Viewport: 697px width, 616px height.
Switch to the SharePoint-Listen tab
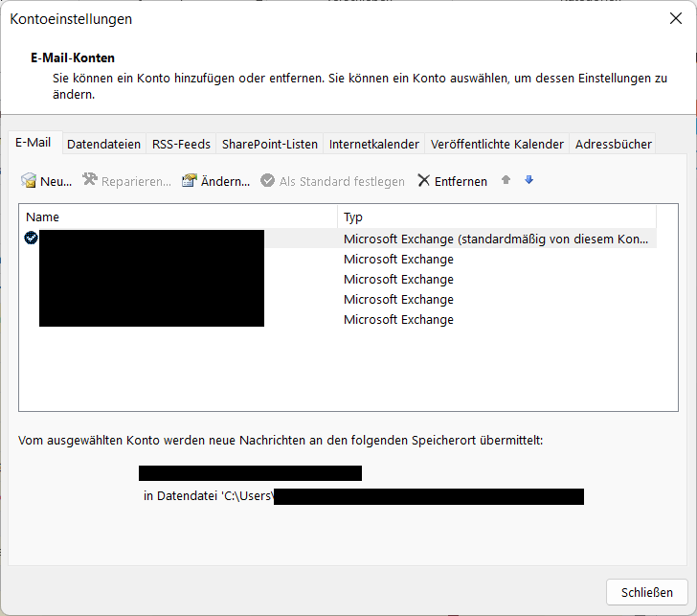coord(270,144)
